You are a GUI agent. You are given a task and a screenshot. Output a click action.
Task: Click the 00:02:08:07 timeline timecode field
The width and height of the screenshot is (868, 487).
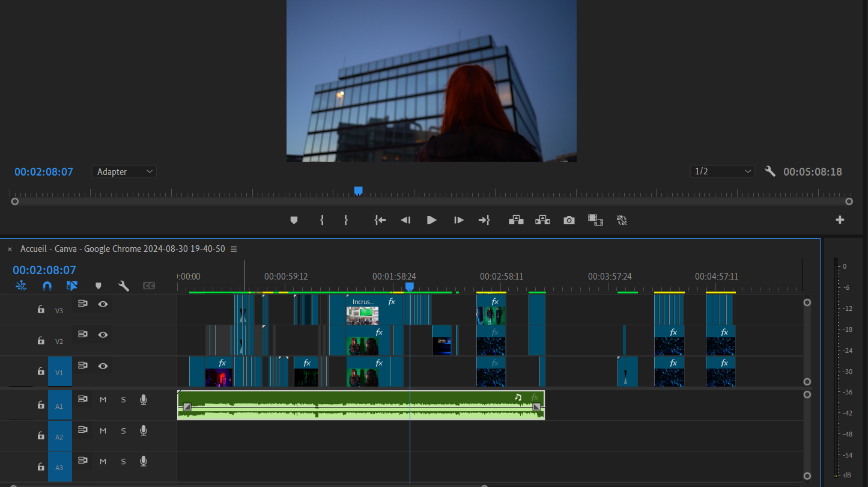pos(44,270)
